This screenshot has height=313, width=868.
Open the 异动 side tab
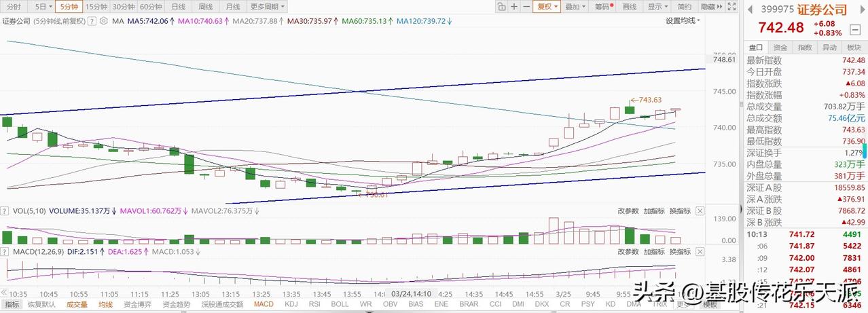tap(829, 48)
